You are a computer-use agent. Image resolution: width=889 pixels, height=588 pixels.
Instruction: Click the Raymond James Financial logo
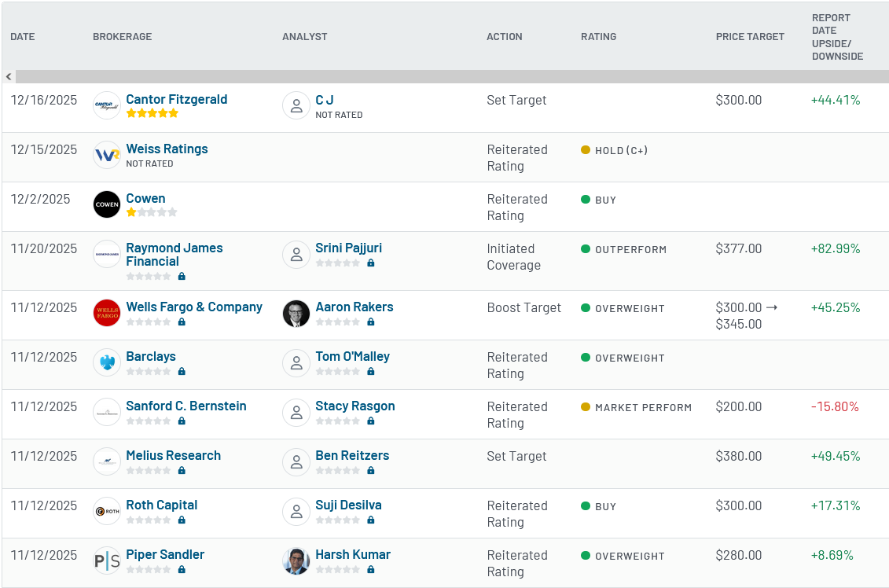point(107,254)
